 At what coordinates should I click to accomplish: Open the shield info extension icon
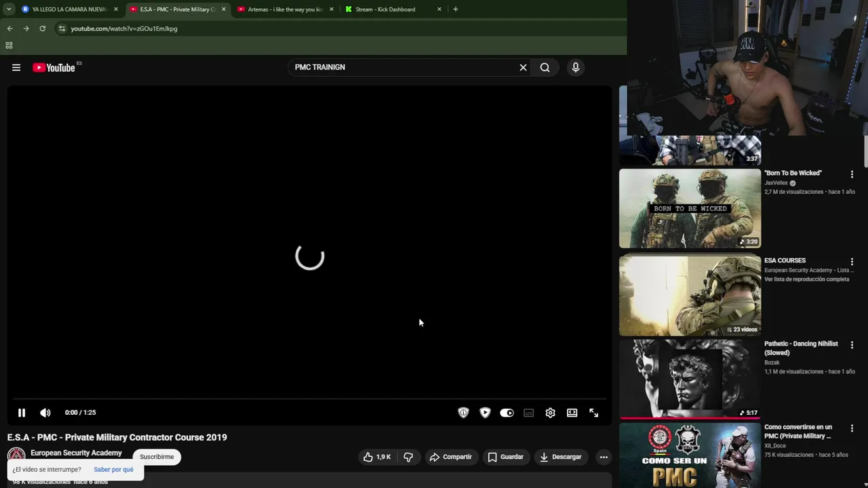[463, 412]
